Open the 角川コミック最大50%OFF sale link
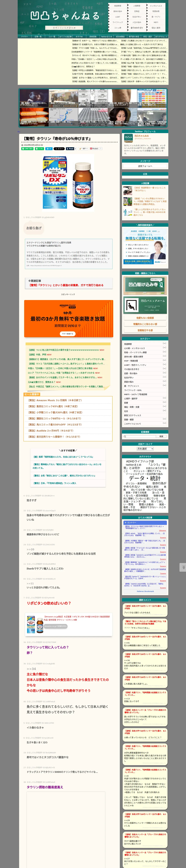186x868 pixels. [x=55, y=425]
